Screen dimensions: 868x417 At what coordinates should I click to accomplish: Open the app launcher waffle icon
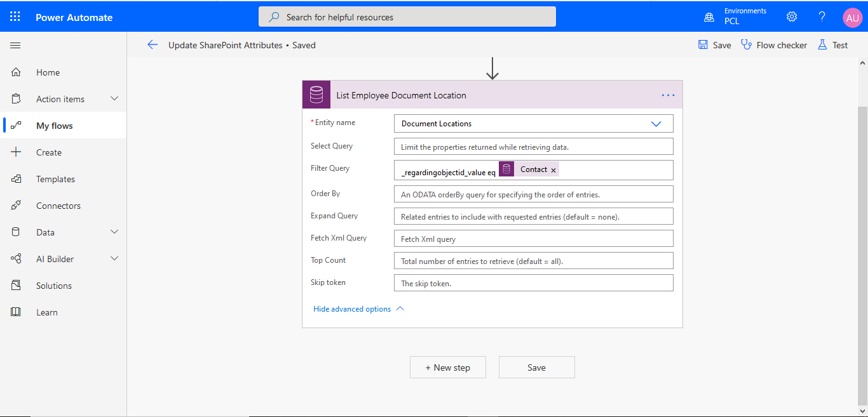click(15, 17)
